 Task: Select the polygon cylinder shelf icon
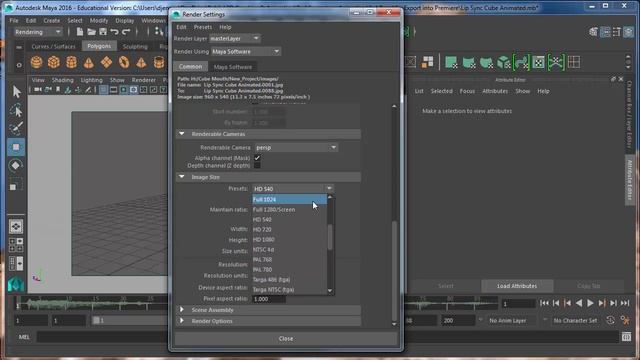71,62
